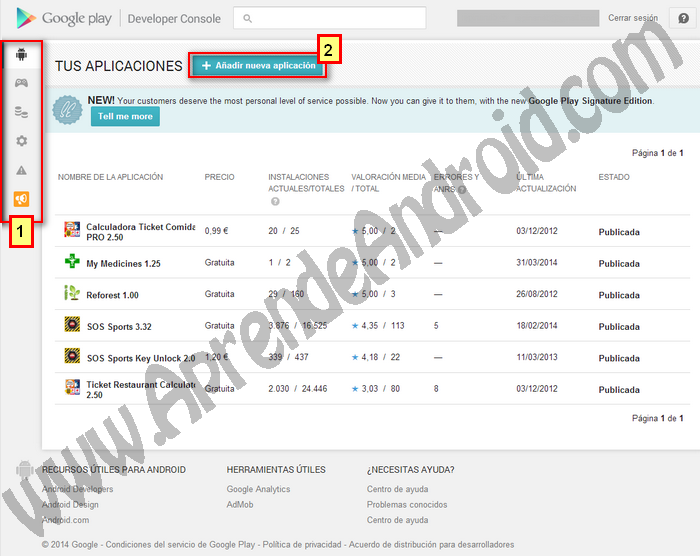
Task: Open Calculadora Ticket Comida PRO 2.50 app
Action: pos(141,232)
